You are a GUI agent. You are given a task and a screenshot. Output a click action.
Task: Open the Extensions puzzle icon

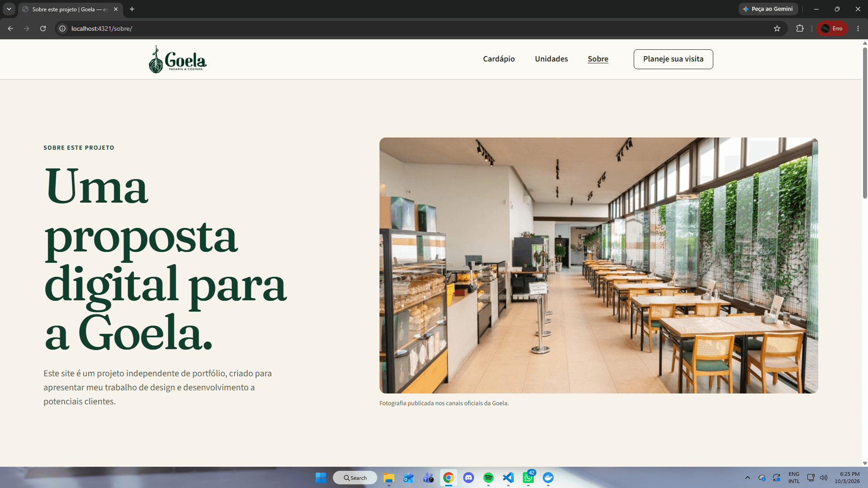pyautogui.click(x=800, y=28)
